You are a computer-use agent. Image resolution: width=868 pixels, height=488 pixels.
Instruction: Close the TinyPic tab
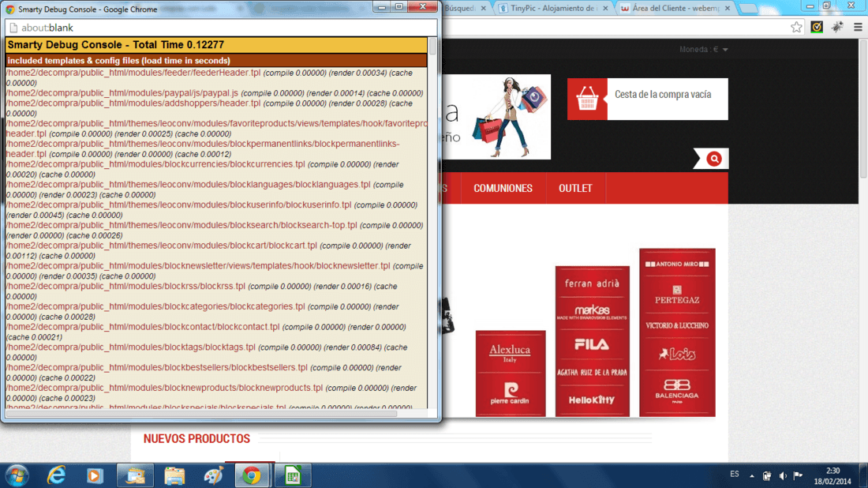pyautogui.click(x=605, y=9)
